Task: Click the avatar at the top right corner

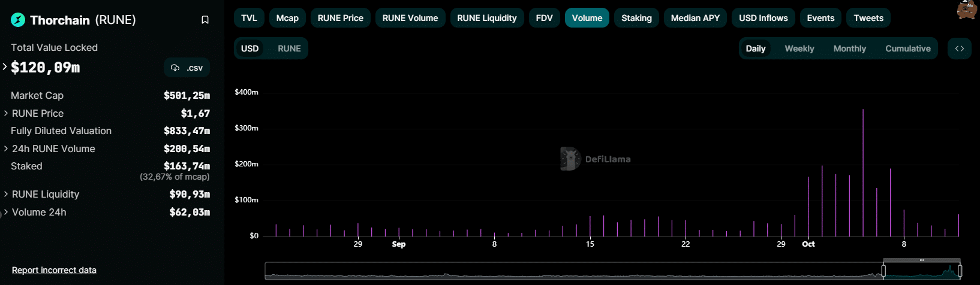Action: 967,10
